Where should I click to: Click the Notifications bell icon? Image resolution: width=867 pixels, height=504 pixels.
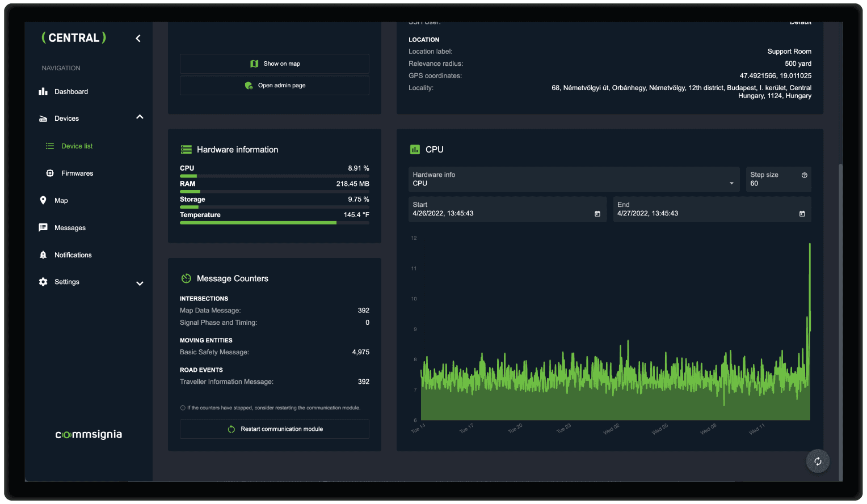pos(43,255)
